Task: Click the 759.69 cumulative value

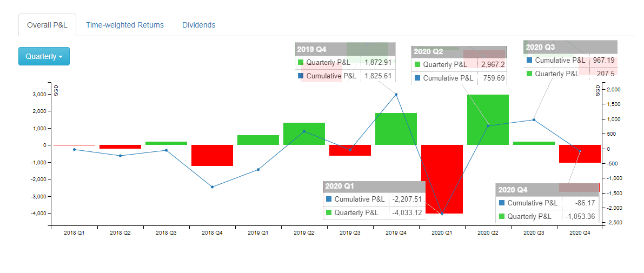Action: coord(495,78)
